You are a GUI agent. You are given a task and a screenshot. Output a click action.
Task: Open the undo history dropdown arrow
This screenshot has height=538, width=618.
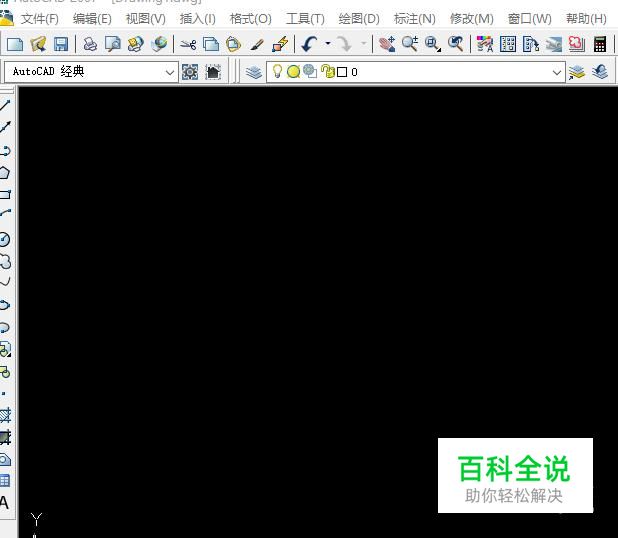point(328,44)
